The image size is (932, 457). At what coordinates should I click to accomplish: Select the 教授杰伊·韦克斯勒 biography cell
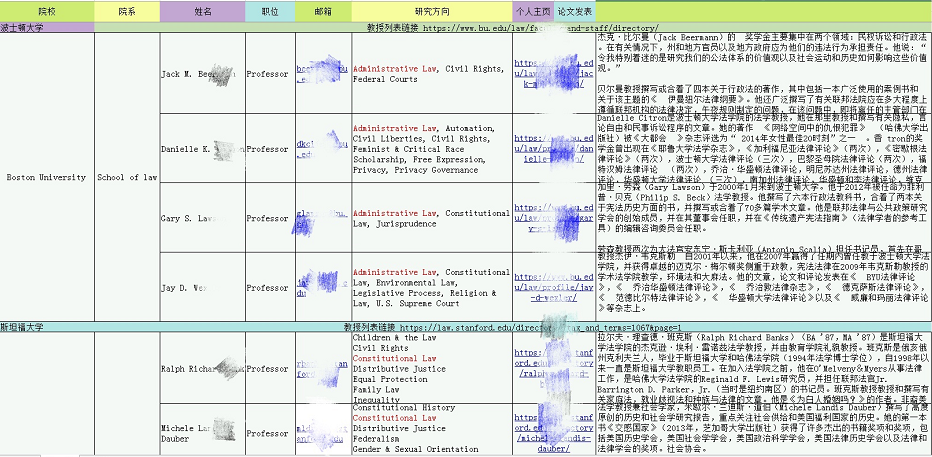pyautogui.click(x=764, y=287)
